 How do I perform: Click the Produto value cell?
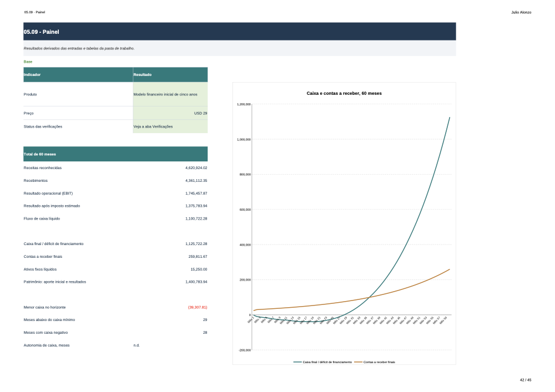pos(170,94)
